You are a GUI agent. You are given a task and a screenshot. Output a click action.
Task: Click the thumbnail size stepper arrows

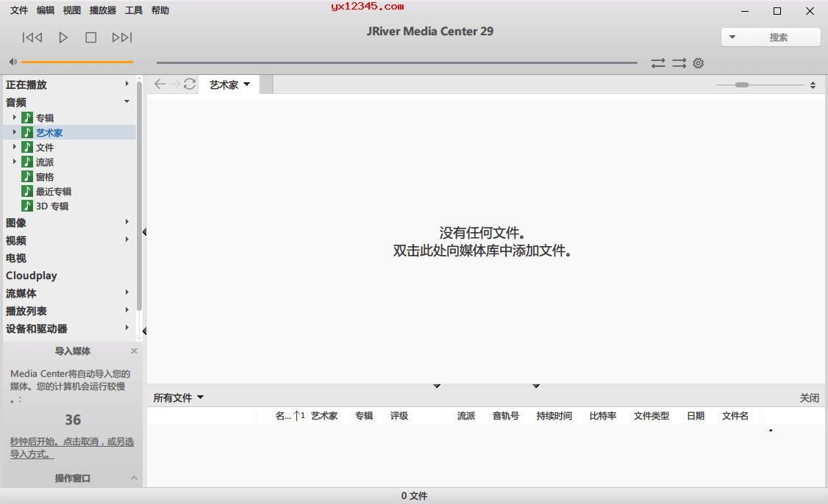click(813, 85)
